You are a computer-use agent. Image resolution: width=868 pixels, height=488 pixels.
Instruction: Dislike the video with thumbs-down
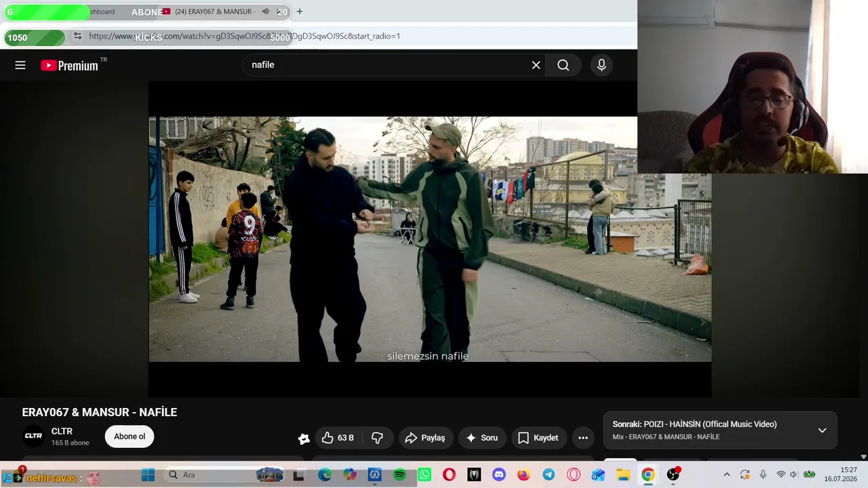[378, 438]
